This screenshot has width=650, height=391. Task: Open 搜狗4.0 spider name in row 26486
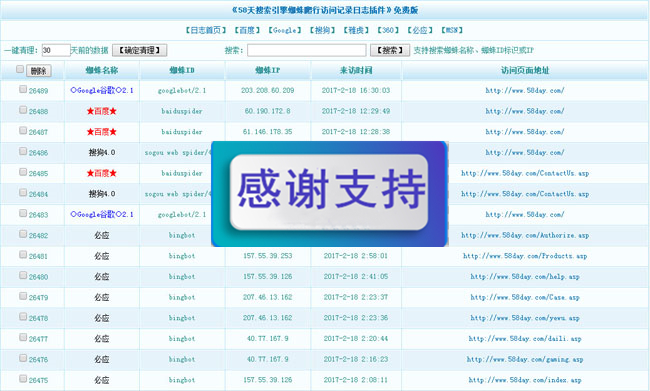[x=102, y=153]
